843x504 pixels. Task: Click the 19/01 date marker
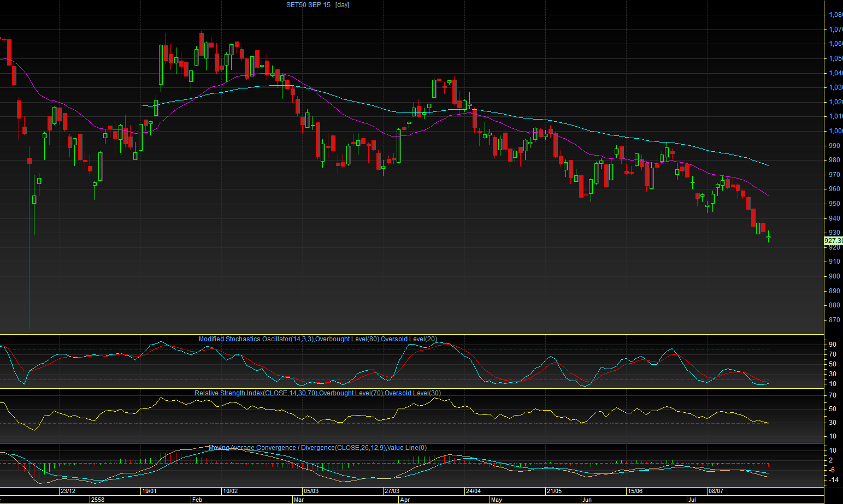click(150, 491)
